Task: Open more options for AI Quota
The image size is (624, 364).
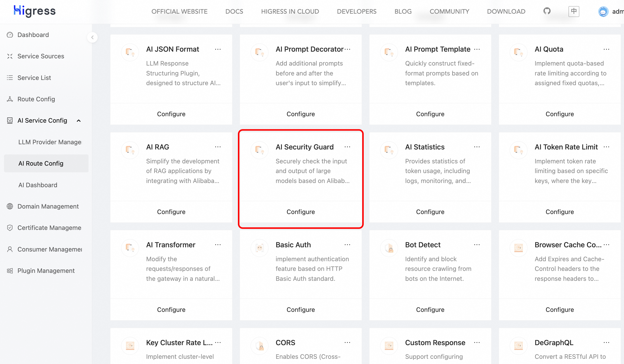Action: (606, 49)
